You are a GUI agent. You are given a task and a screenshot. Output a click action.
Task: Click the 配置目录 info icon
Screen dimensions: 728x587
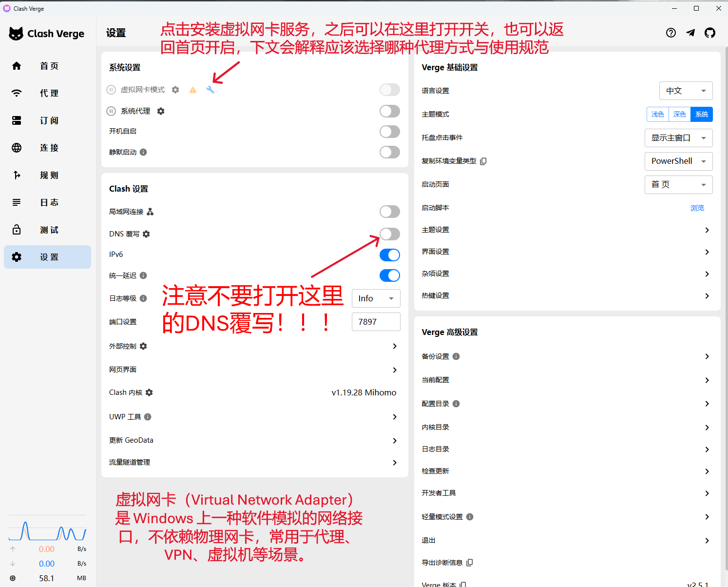click(456, 404)
